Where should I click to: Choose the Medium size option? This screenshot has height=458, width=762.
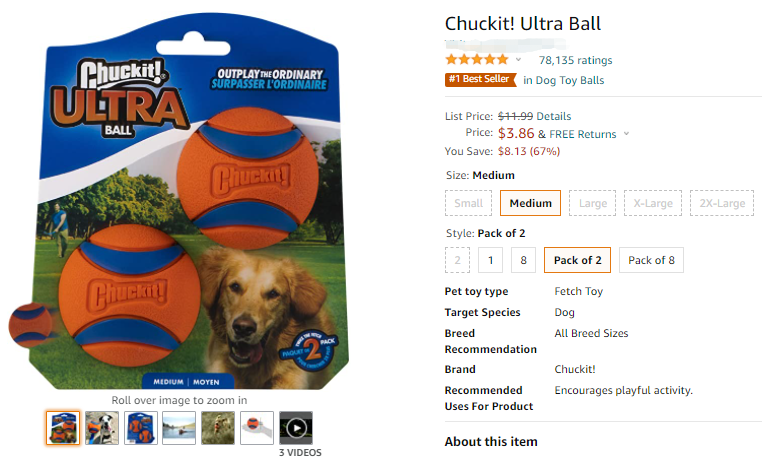click(x=530, y=203)
